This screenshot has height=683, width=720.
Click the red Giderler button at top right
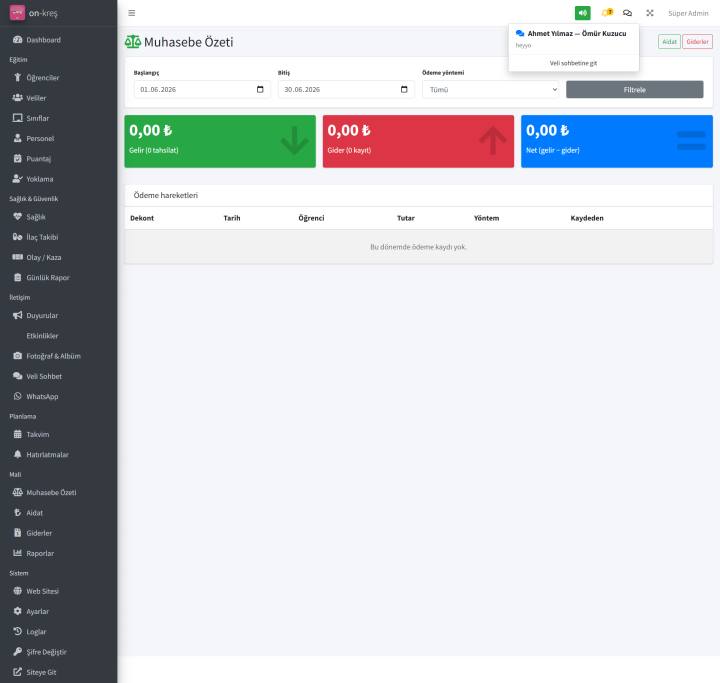pos(698,42)
